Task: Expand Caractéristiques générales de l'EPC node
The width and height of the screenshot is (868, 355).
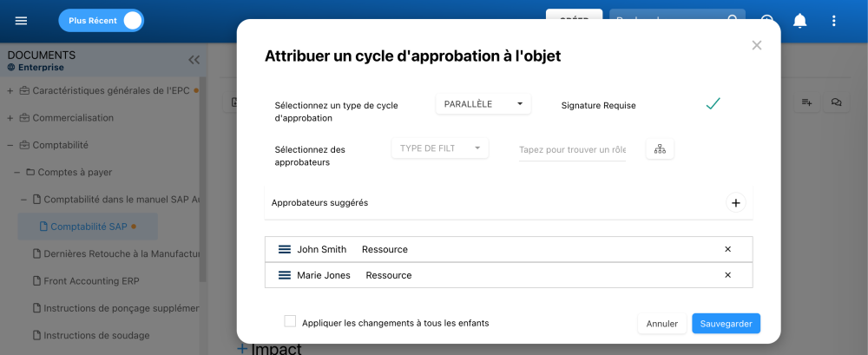Action: 10,91
